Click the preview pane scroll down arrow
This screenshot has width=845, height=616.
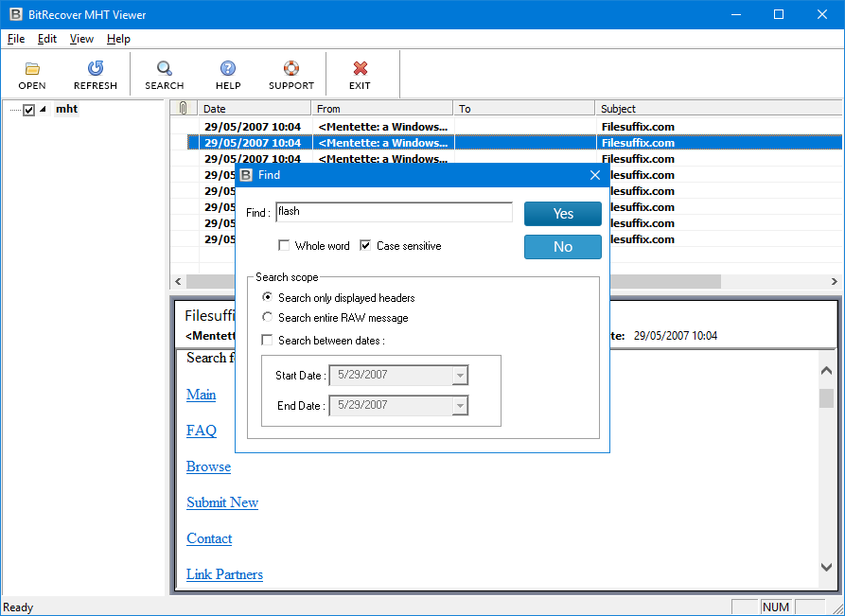tap(826, 567)
